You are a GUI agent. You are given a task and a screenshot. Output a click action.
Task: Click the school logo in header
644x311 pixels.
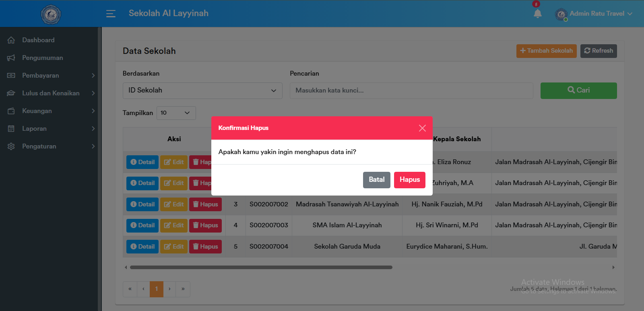(x=51, y=14)
